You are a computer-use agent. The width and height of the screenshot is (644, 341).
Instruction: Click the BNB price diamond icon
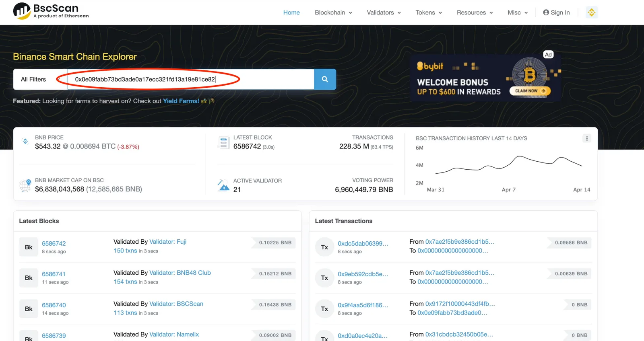25,141
